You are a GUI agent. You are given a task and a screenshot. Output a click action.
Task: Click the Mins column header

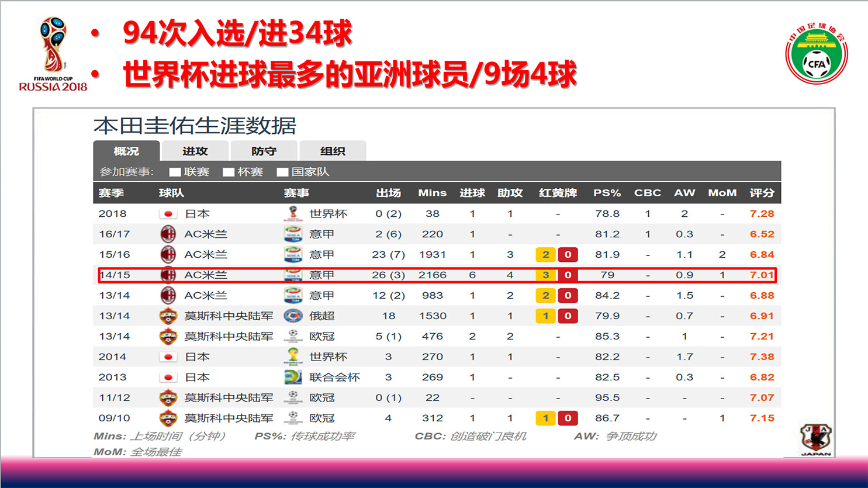tap(432, 193)
